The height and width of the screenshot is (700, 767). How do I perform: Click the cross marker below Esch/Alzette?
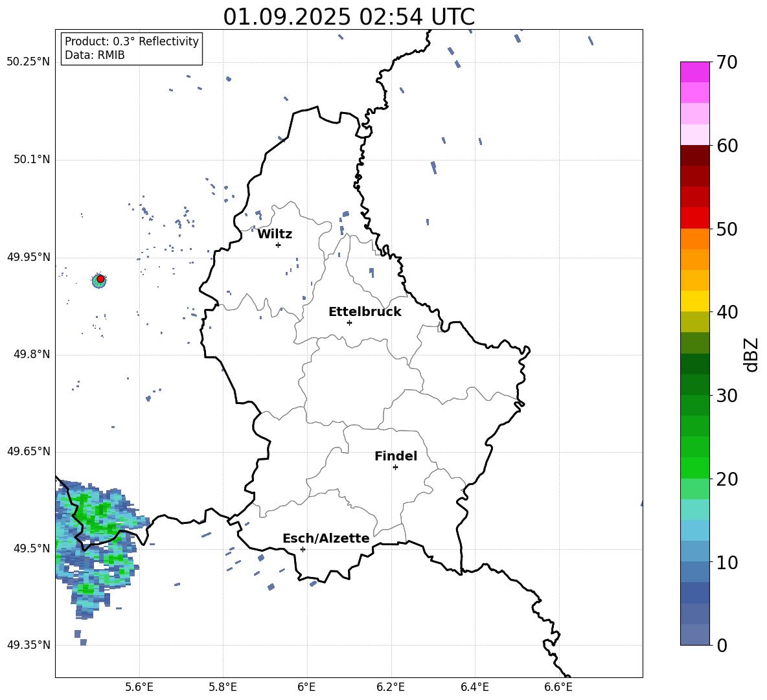point(303,549)
